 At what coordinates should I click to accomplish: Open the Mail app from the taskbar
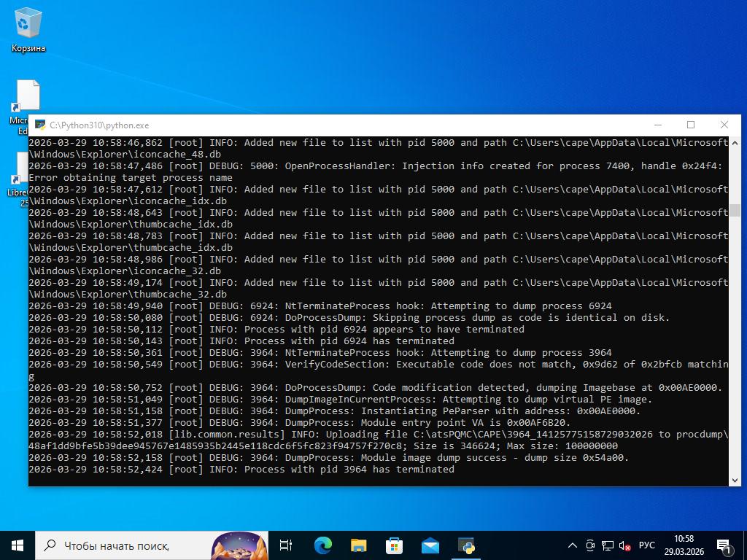point(430,545)
